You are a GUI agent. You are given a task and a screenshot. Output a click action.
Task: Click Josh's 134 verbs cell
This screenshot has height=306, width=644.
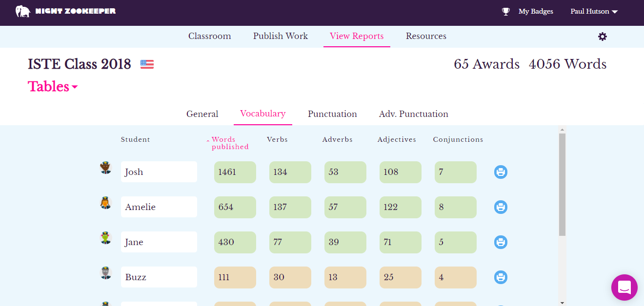click(290, 172)
